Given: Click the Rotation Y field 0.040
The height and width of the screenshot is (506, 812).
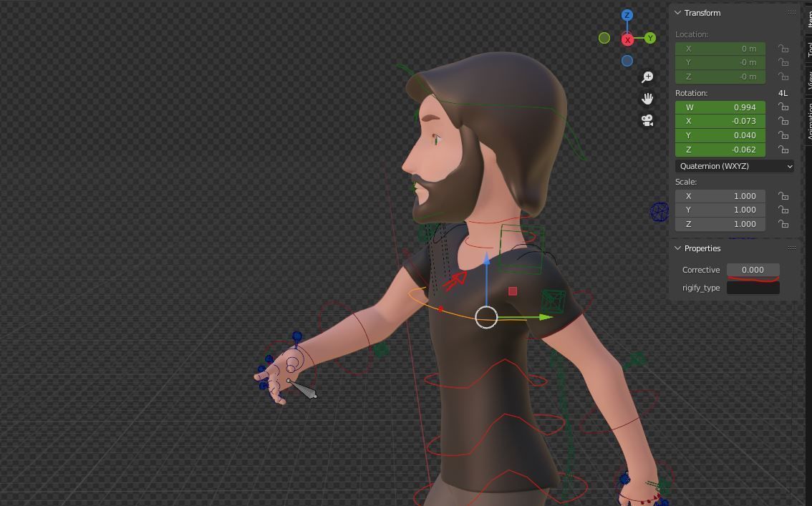Looking at the screenshot, I should 720,135.
